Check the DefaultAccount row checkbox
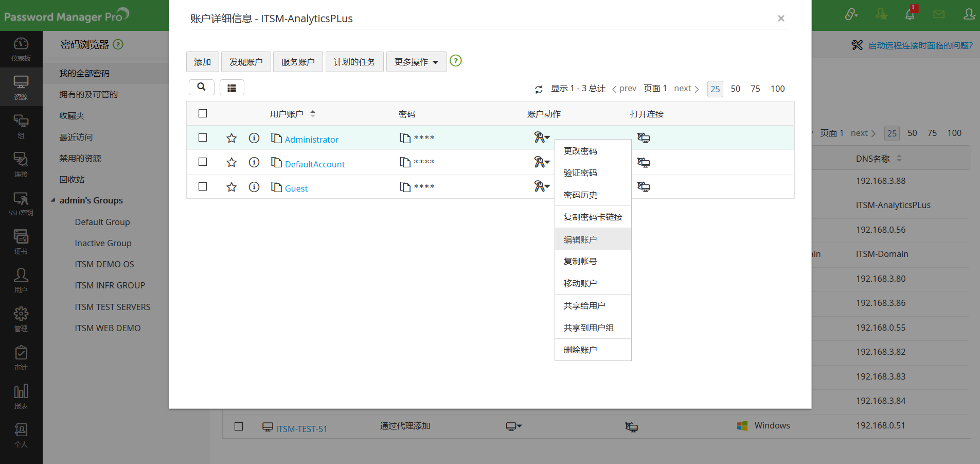 point(203,162)
